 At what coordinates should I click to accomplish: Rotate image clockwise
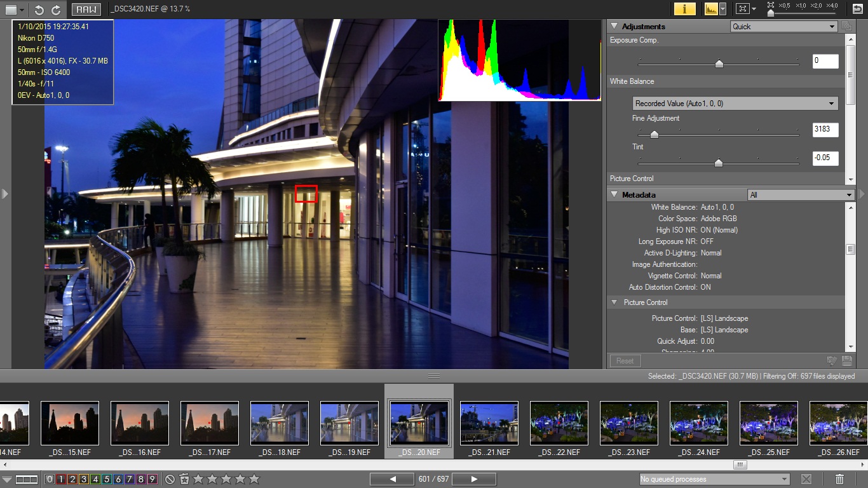click(56, 10)
